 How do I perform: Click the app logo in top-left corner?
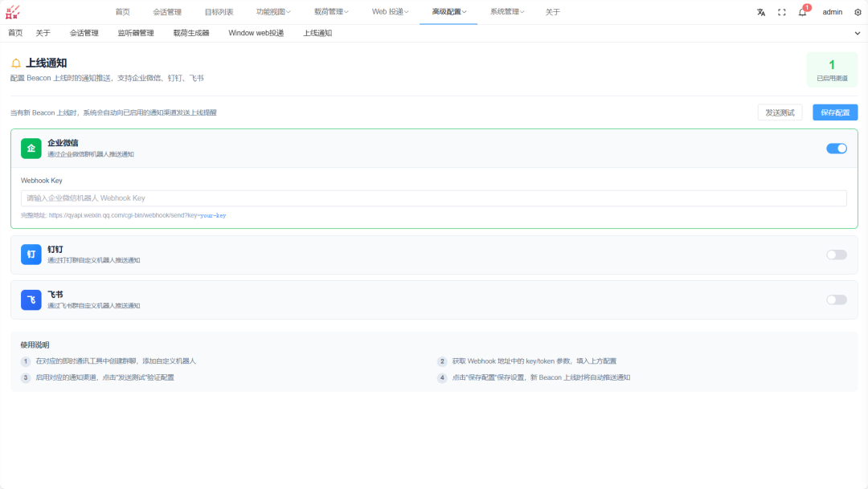[x=13, y=11]
